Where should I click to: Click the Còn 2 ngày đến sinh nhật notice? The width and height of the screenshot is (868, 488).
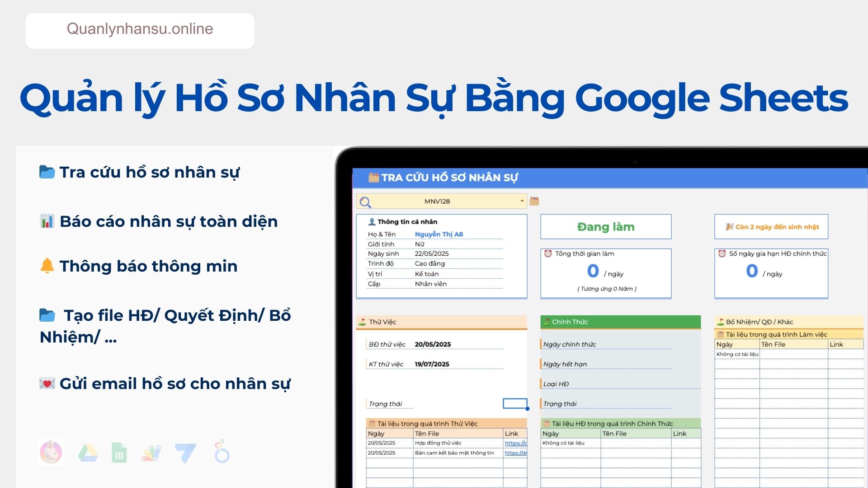771,227
